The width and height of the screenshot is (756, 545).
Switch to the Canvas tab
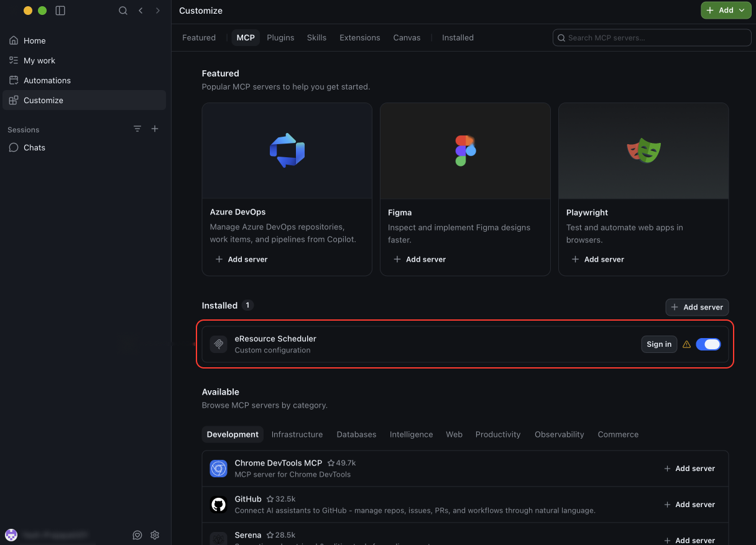coord(407,38)
